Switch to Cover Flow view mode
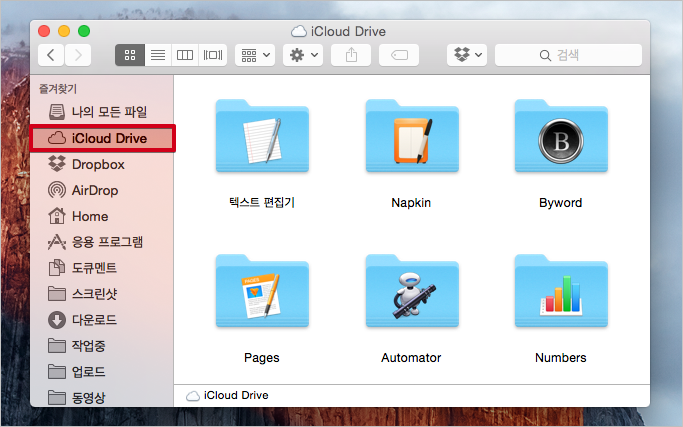The image size is (683, 427). [x=213, y=55]
